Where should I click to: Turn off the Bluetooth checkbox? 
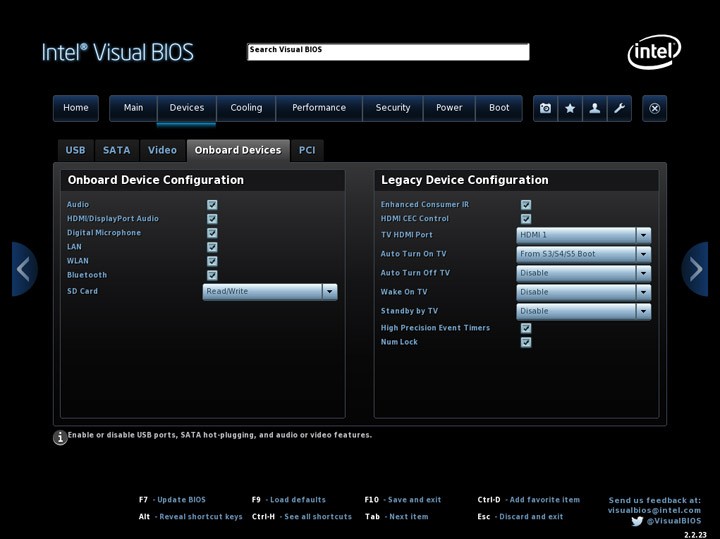212,275
